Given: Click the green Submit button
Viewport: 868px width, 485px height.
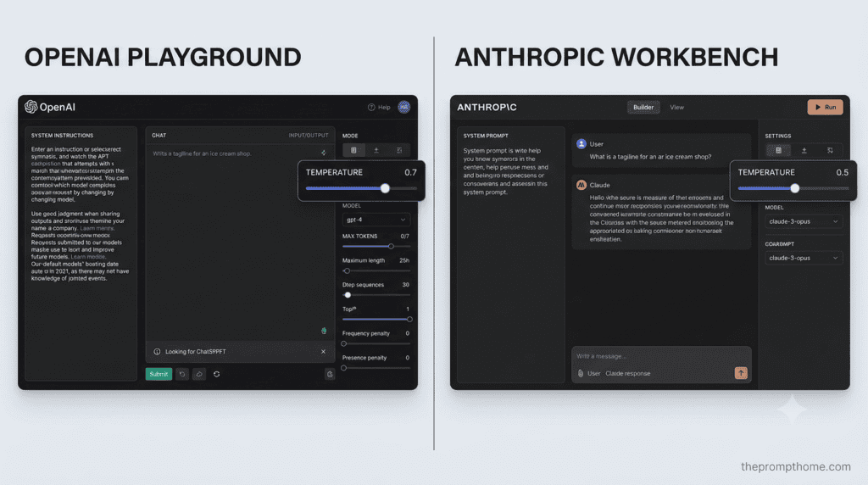Looking at the screenshot, I should pos(159,374).
